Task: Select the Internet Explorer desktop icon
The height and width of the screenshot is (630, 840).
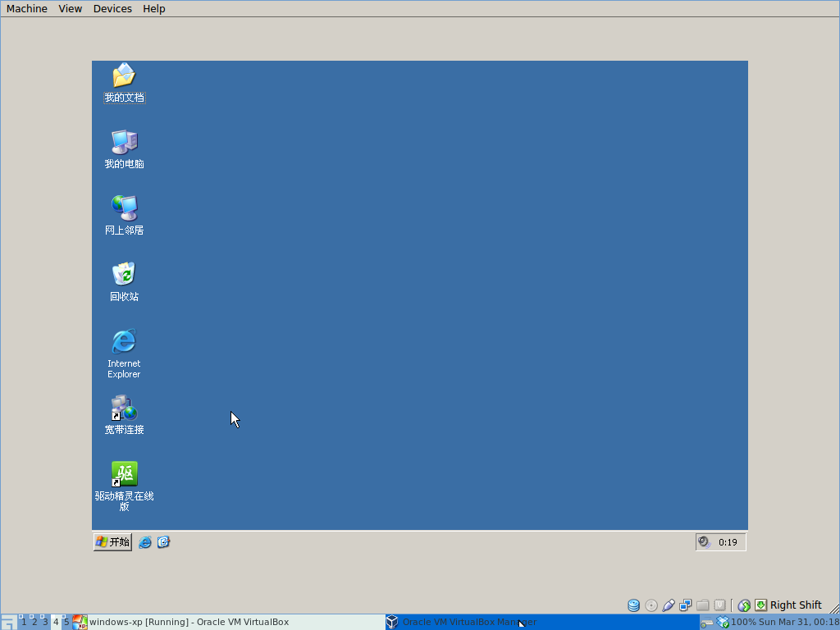Action: click(x=124, y=354)
